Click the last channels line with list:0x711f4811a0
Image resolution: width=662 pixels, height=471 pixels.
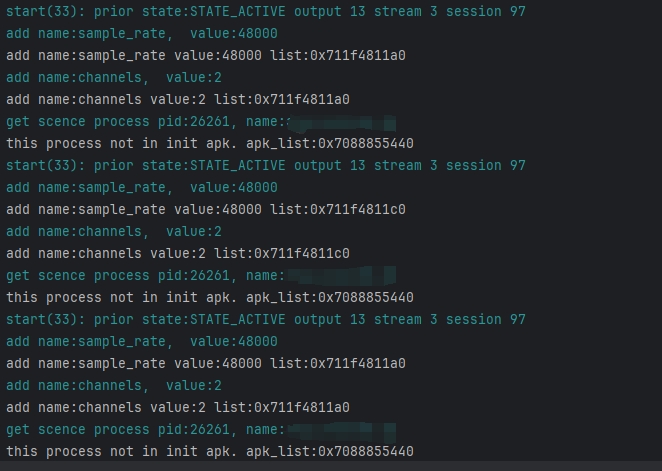tap(177, 407)
